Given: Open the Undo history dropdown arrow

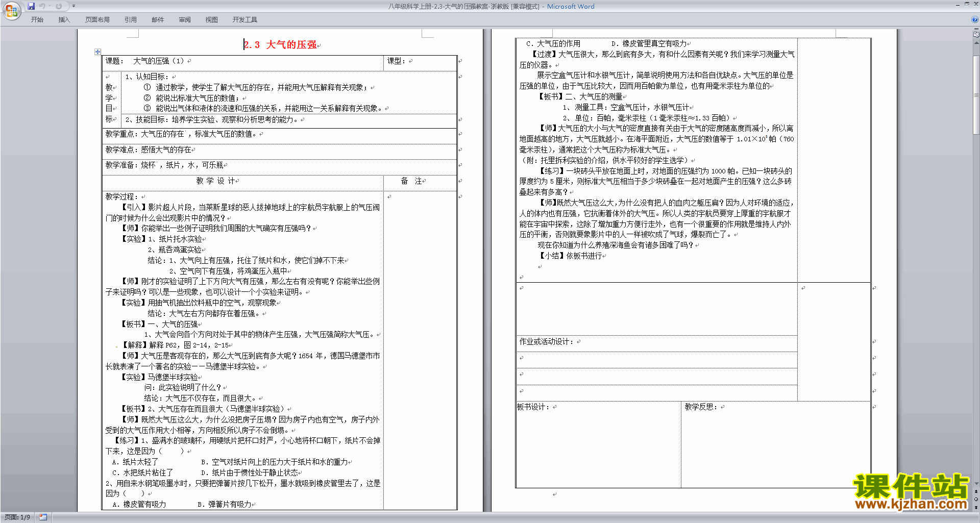Looking at the screenshot, I should [50, 6].
